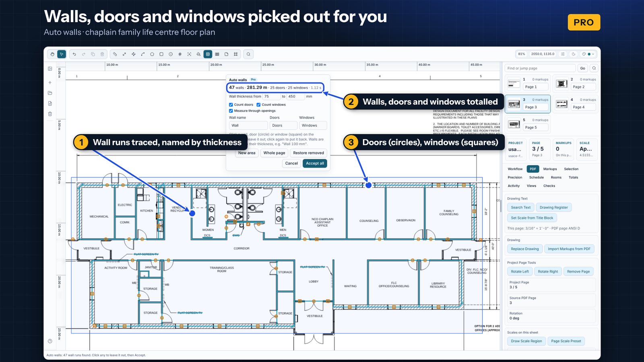Click the 81% zoom level indicator

(x=522, y=54)
